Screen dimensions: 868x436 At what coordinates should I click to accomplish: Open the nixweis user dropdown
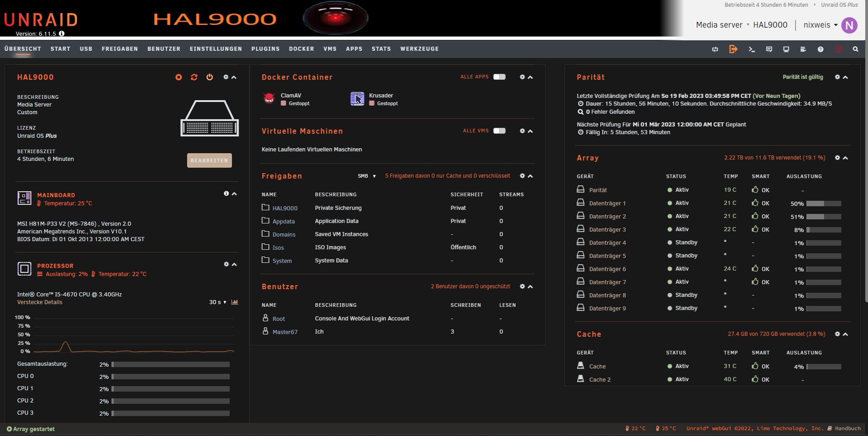click(x=820, y=25)
